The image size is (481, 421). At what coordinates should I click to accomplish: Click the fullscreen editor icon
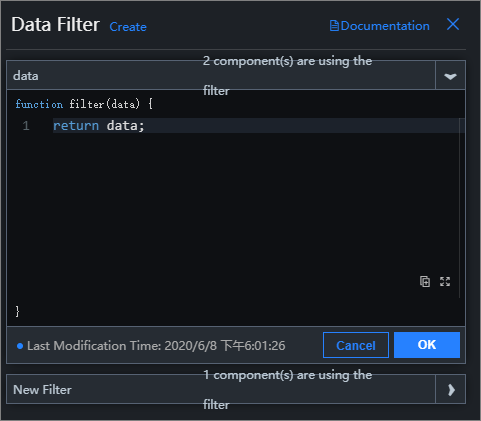coord(445,282)
